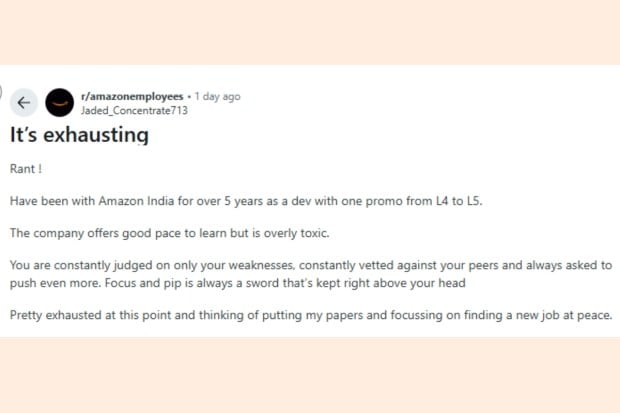Click the 'Pretty exhausted at this point' paragraph
This screenshot has width=620, height=413.
point(311,315)
